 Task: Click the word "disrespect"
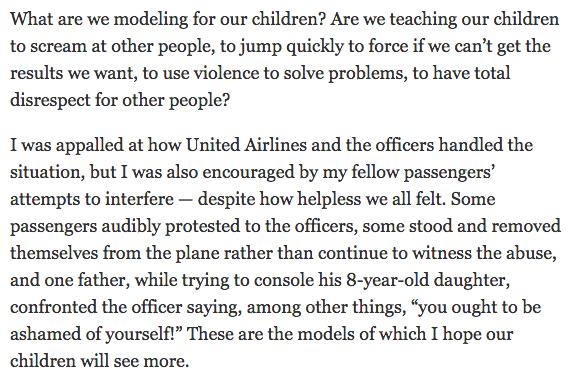[x=50, y=101]
